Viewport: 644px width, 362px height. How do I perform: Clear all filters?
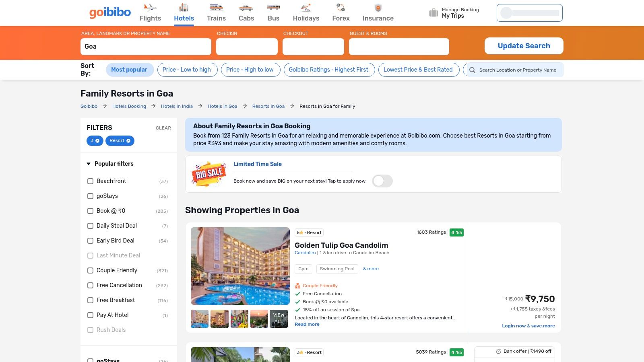163,128
